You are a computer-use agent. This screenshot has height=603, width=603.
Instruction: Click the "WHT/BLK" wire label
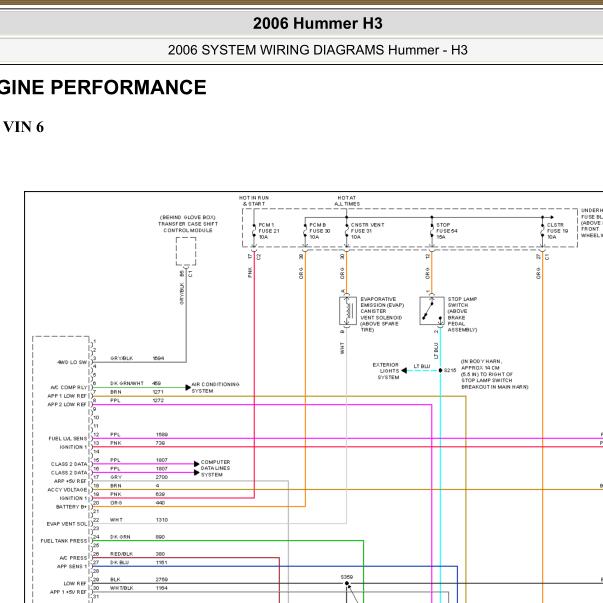pos(122,588)
